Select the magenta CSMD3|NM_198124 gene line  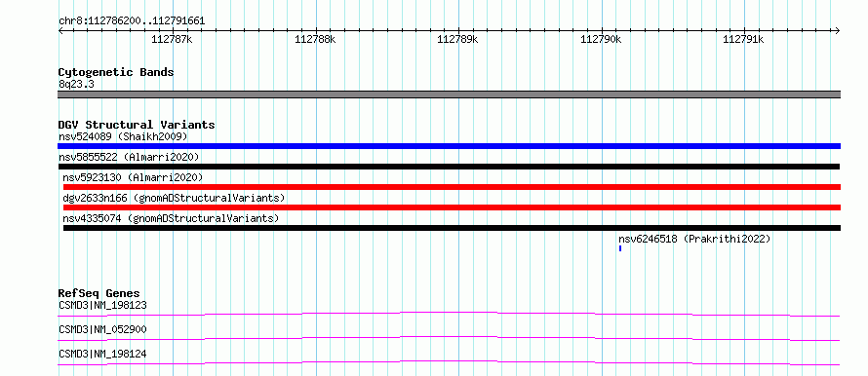pyautogui.click(x=449, y=362)
